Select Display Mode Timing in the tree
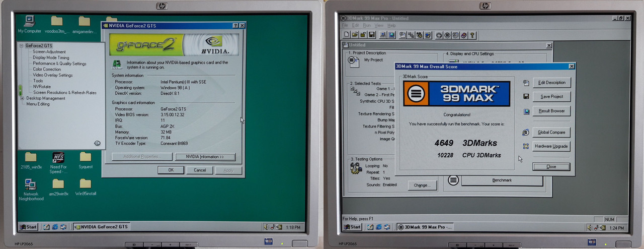 click(x=51, y=57)
